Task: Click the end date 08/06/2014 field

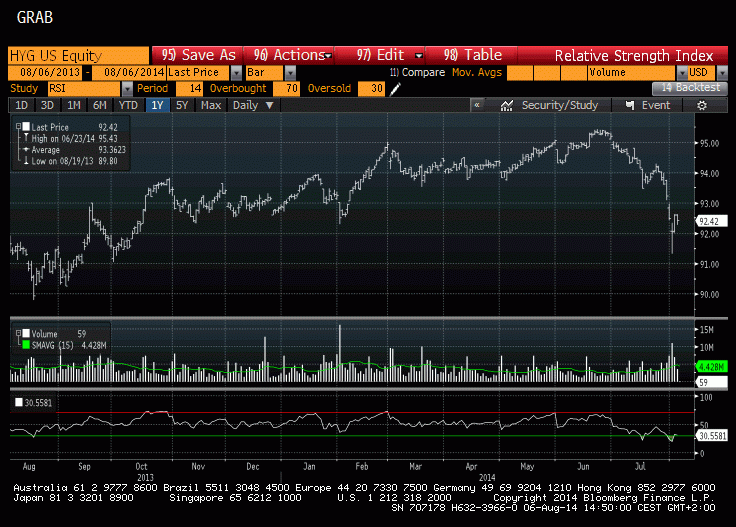Action: 129,73
